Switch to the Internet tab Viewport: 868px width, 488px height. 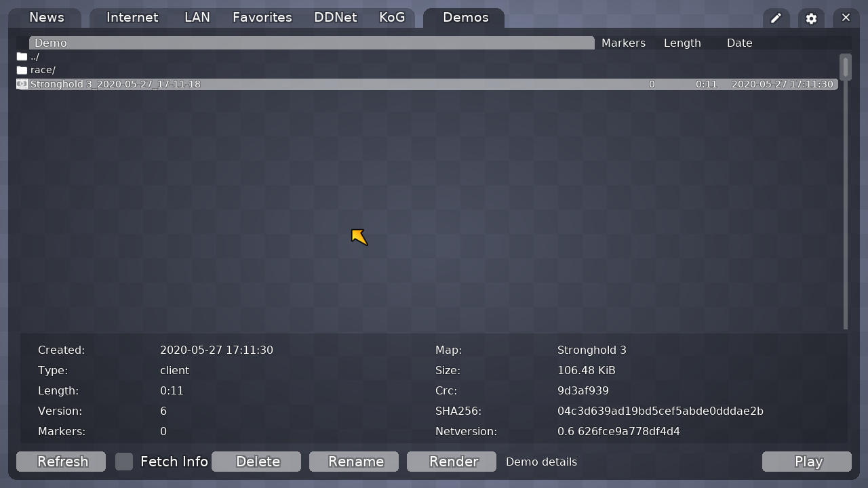[x=132, y=18]
